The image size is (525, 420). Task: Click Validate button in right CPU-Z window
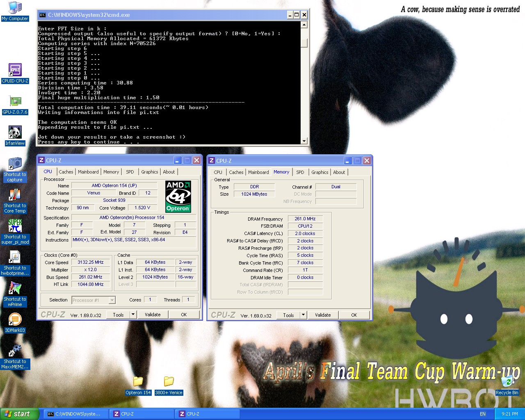point(323,315)
